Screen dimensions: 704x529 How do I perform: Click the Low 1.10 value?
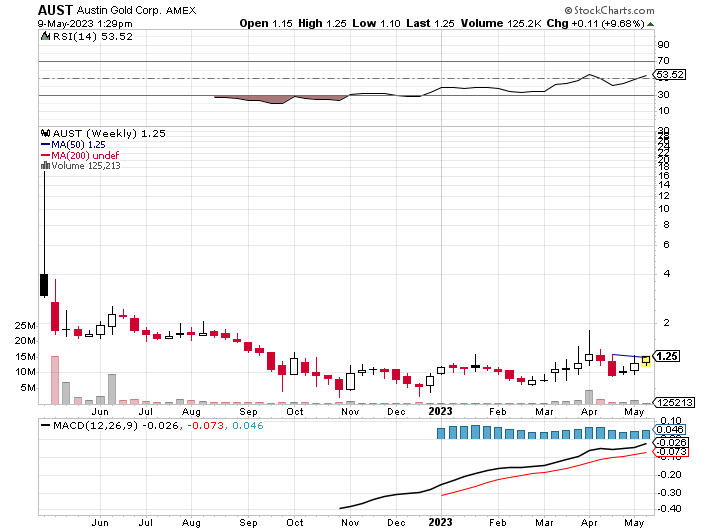(x=376, y=23)
